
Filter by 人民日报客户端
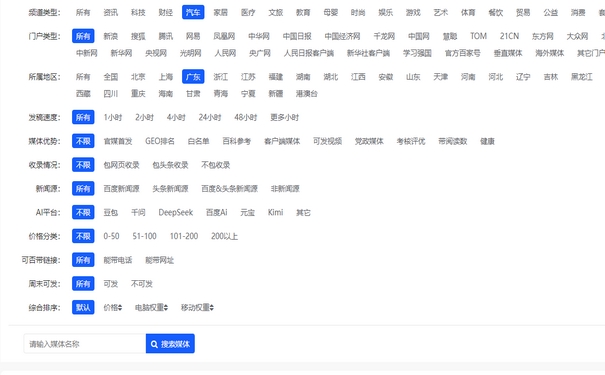[309, 53]
